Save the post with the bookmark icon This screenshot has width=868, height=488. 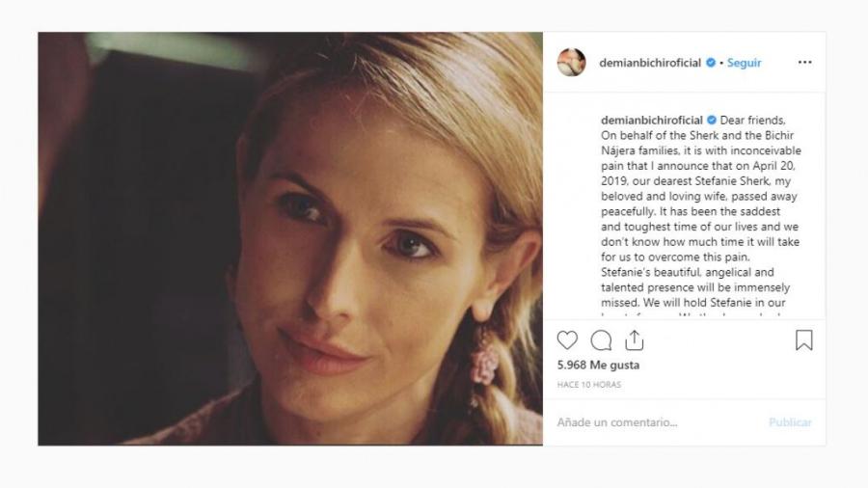804,340
